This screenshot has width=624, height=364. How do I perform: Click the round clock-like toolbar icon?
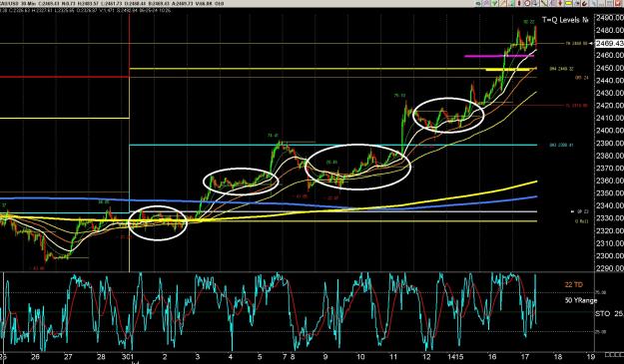(x=528, y=3)
